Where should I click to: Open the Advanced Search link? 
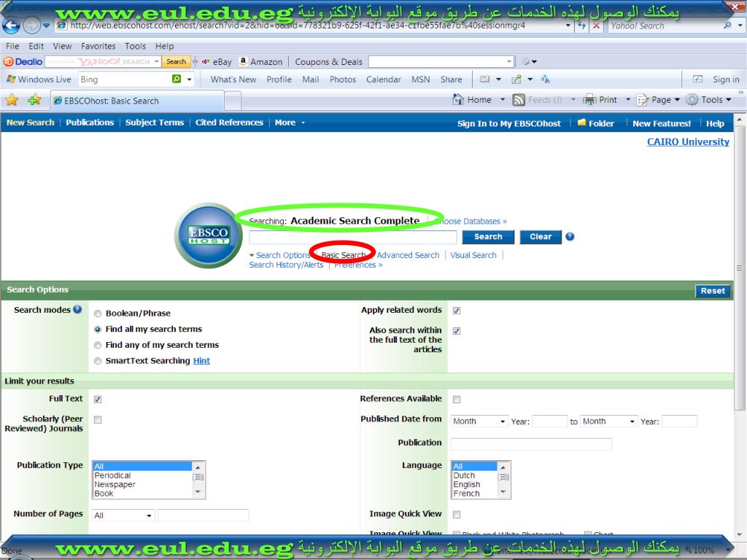click(x=409, y=255)
